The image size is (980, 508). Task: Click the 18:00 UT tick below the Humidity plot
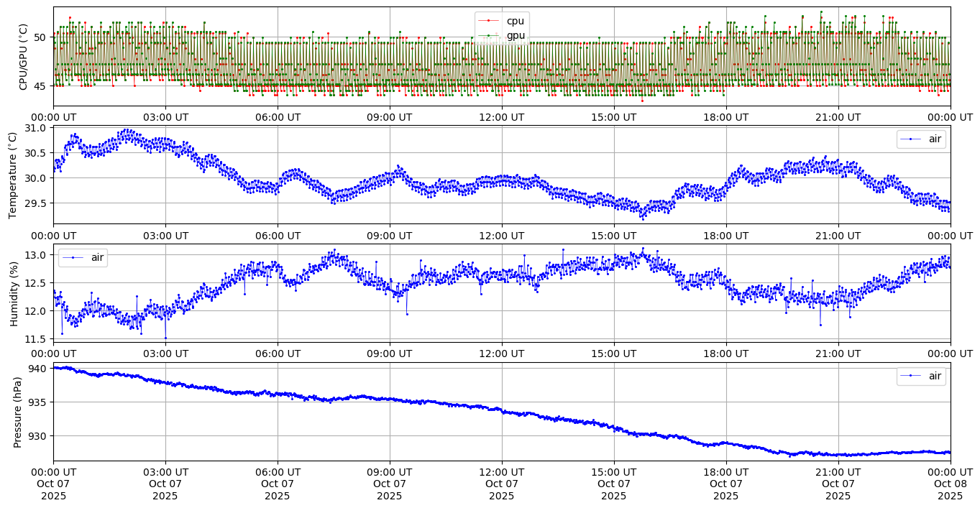[x=725, y=354]
